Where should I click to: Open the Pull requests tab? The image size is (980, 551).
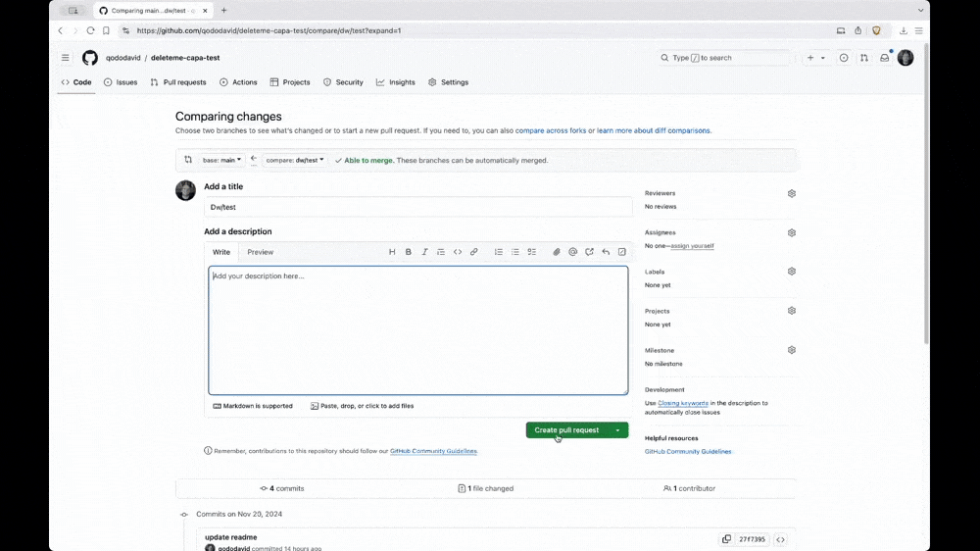click(x=178, y=82)
